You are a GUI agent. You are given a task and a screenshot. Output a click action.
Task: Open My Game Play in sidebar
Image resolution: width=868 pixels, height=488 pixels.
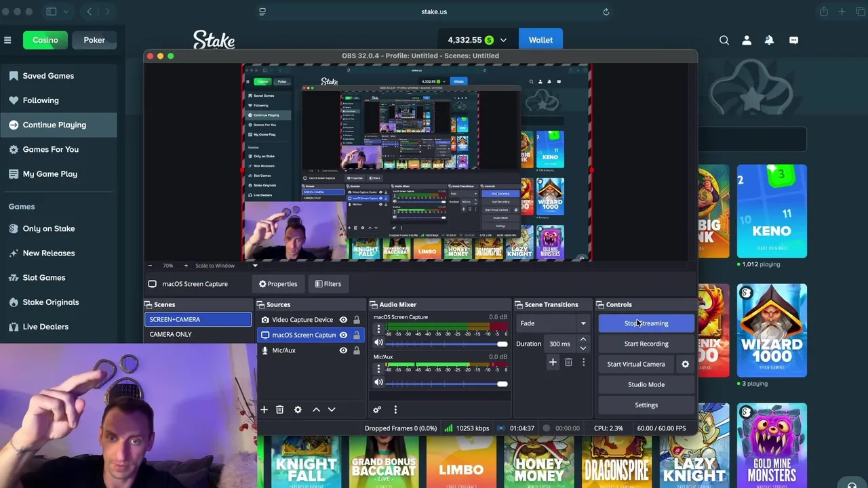(x=58, y=174)
